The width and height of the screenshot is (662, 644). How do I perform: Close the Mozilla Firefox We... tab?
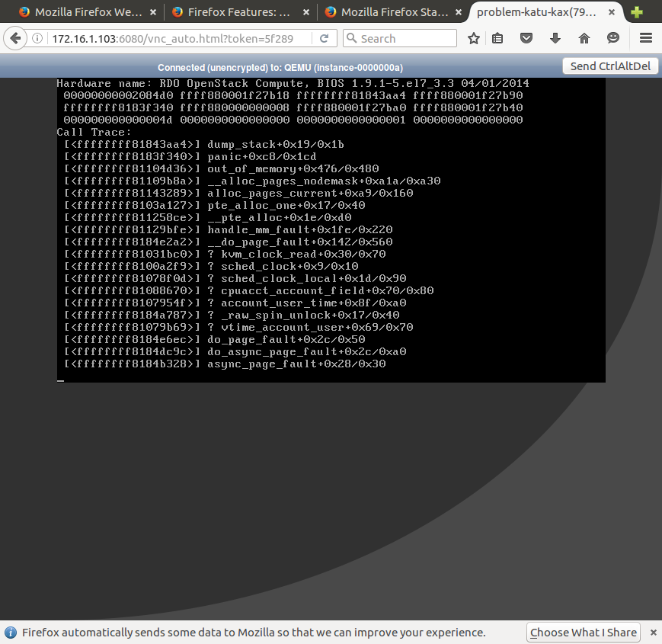coord(153,12)
